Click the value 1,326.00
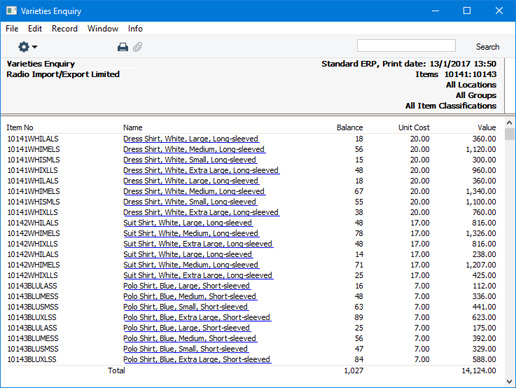This screenshot has width=516, height=388. (x=481, y=233)
